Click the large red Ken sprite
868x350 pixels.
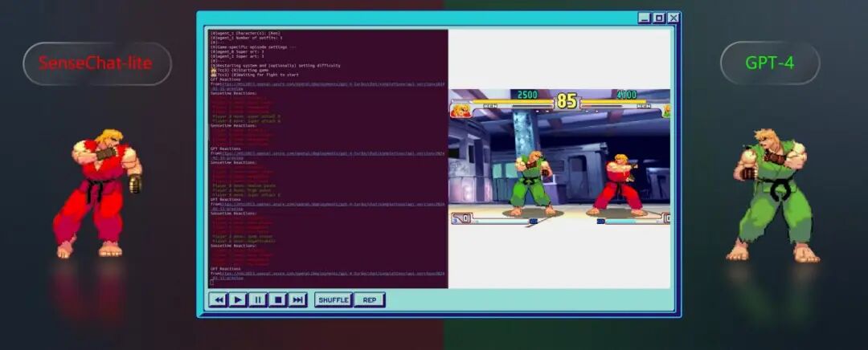[99, 193]
